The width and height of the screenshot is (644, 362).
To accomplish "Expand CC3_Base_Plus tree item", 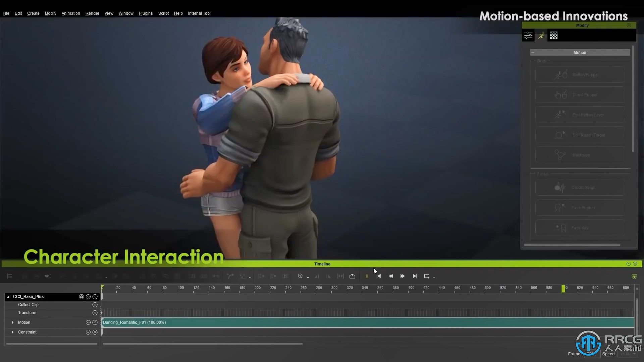I will point(8,296).
